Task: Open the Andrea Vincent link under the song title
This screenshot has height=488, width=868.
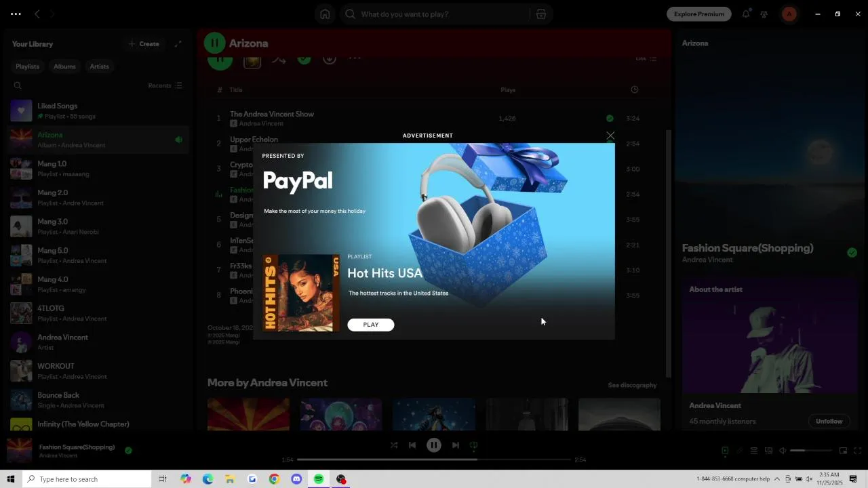Action: pos(707,260)
